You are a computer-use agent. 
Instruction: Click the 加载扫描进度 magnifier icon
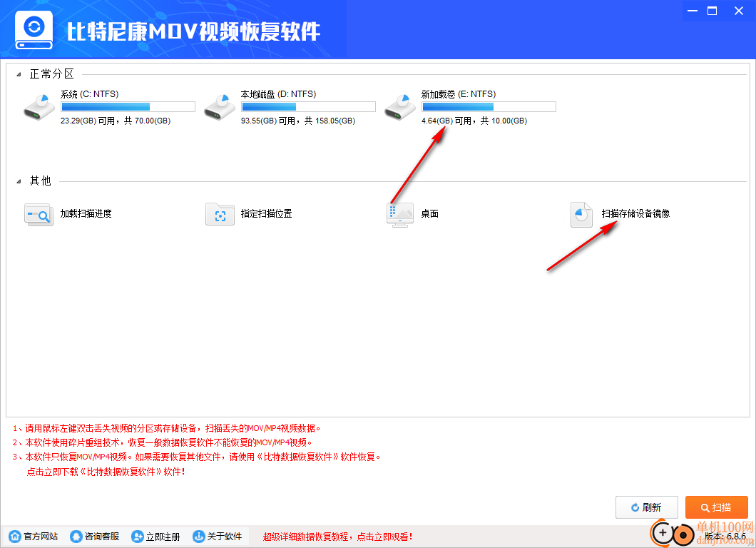[39, 214]
